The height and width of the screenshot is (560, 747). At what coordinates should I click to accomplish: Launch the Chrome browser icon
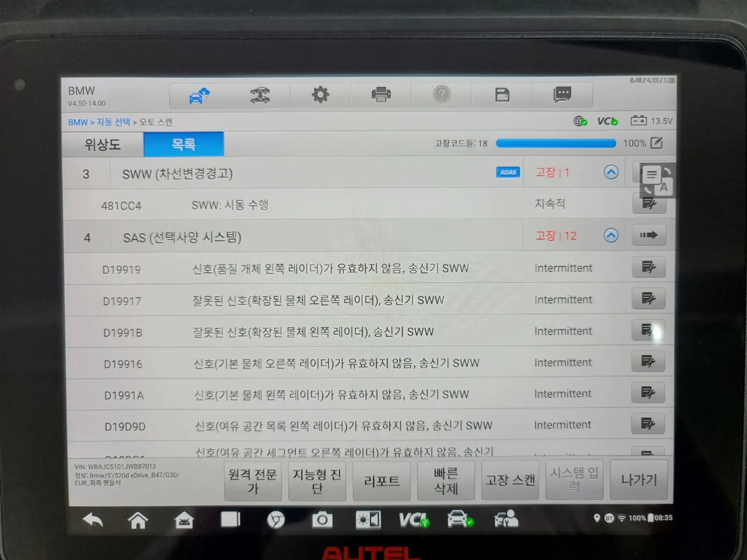(276, 520)
